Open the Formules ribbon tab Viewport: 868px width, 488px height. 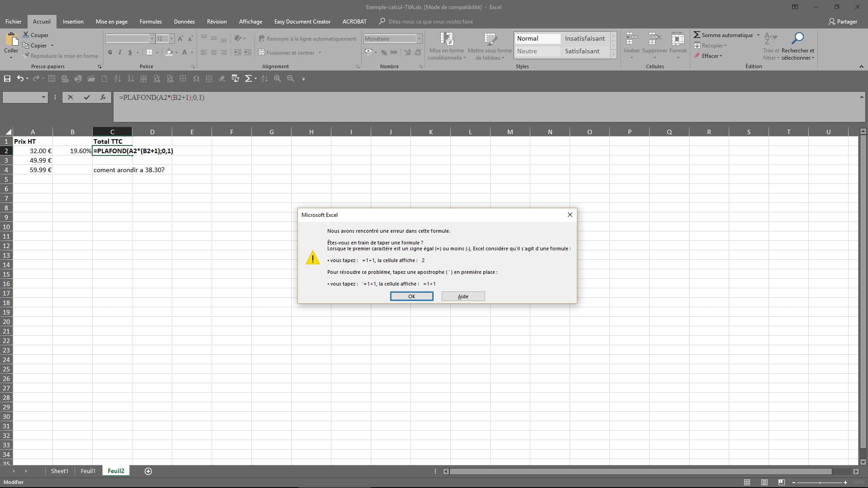151,22
